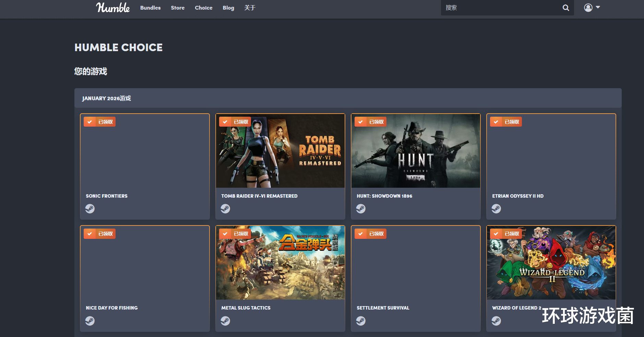Click the Steam icon under Sonic Frontiers

pyautogui.click(x=90, y=209)
